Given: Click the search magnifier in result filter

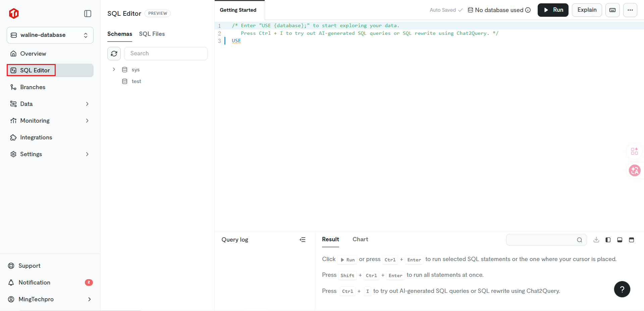Looking at the screenshot, I should pyautogui.click(x=580, y=240).
